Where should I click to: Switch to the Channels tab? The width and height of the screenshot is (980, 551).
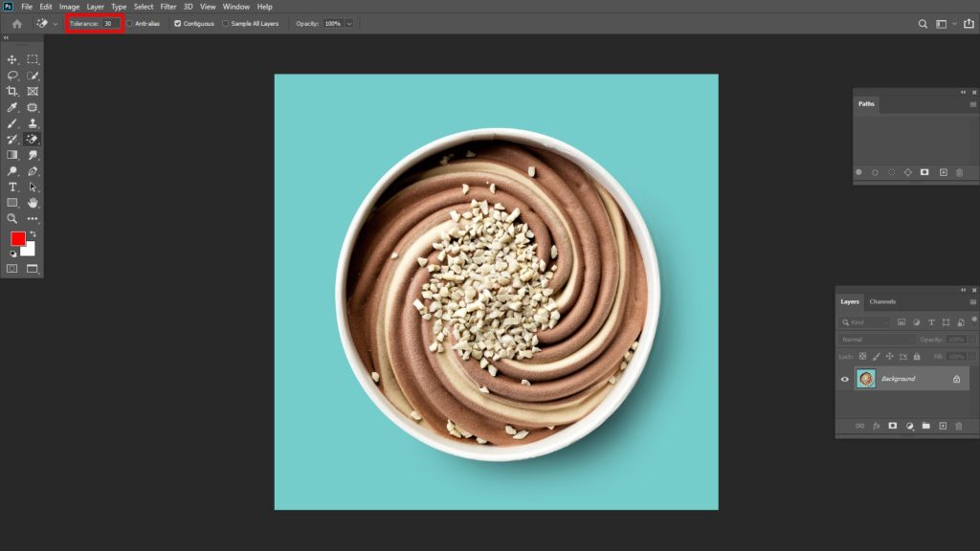click(882, 301)
